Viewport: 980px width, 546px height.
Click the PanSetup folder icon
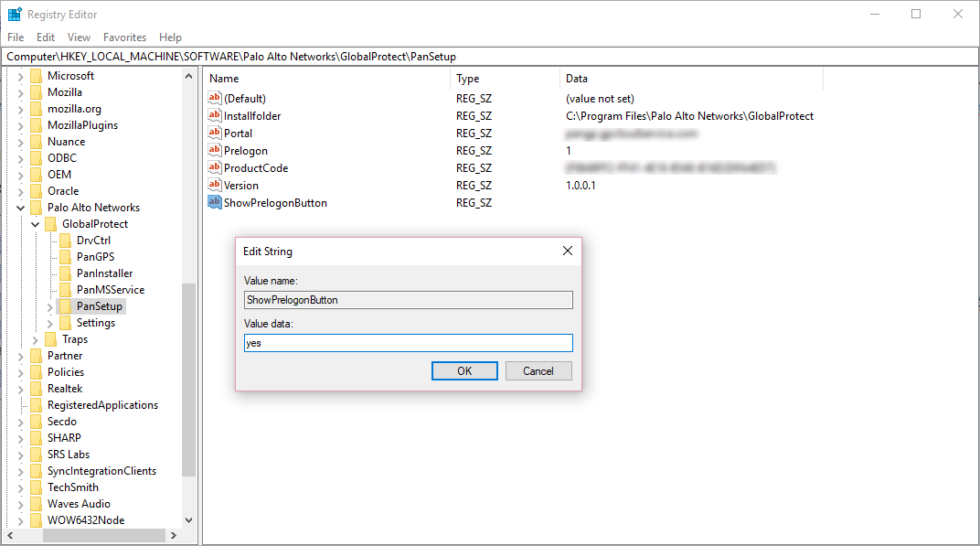pos(66,305)
